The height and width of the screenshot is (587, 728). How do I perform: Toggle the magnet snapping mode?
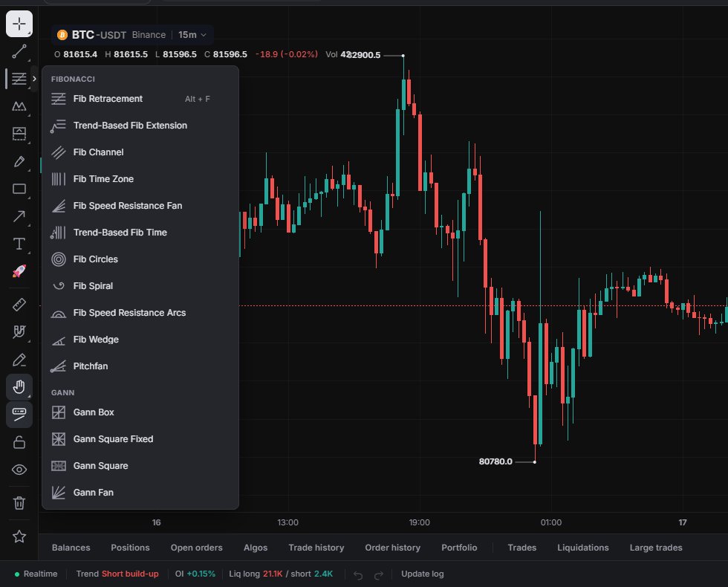click(x=19, y=331)
